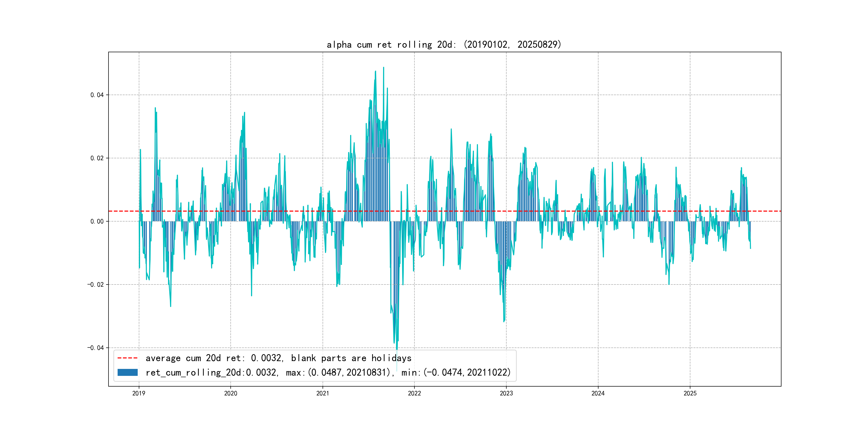
Task: Click the 2025 x-axis label
Action: point(690,393)
